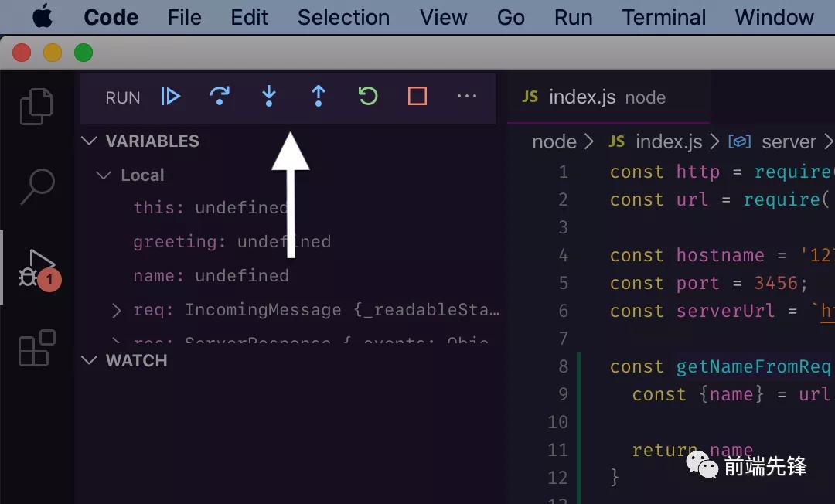Expand the WATCH section
This screenshot has width=835, height=504.
(89, 360)
